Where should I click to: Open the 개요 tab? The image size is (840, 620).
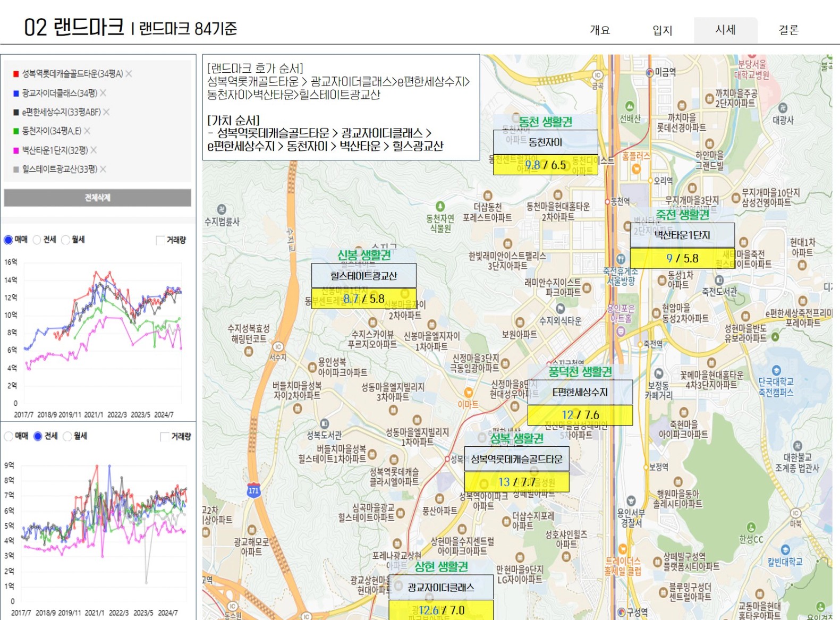click(600, 30)
